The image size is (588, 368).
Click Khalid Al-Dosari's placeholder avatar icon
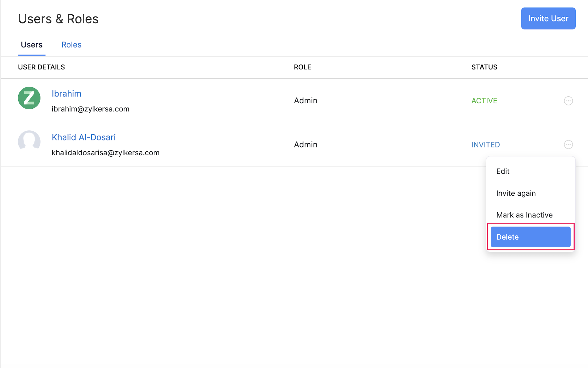29,141
